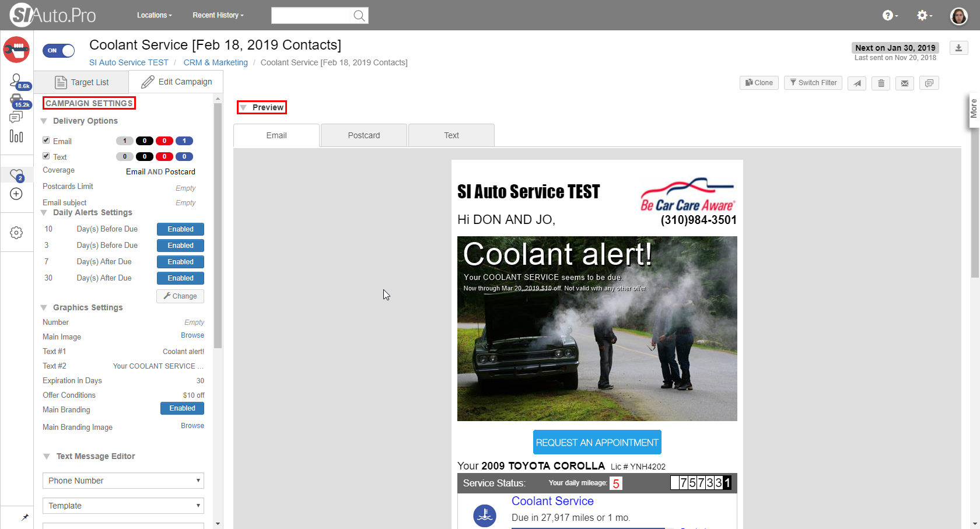
Task: Toggle Enabled for 10 Day(s) Before Due
Action: click(180, 229)
